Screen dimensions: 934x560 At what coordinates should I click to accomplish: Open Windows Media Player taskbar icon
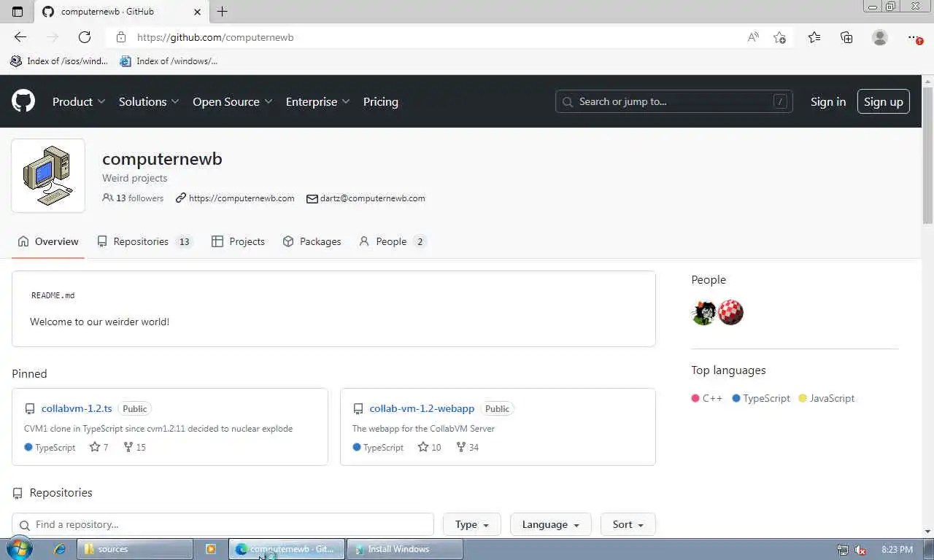[210, 549]
